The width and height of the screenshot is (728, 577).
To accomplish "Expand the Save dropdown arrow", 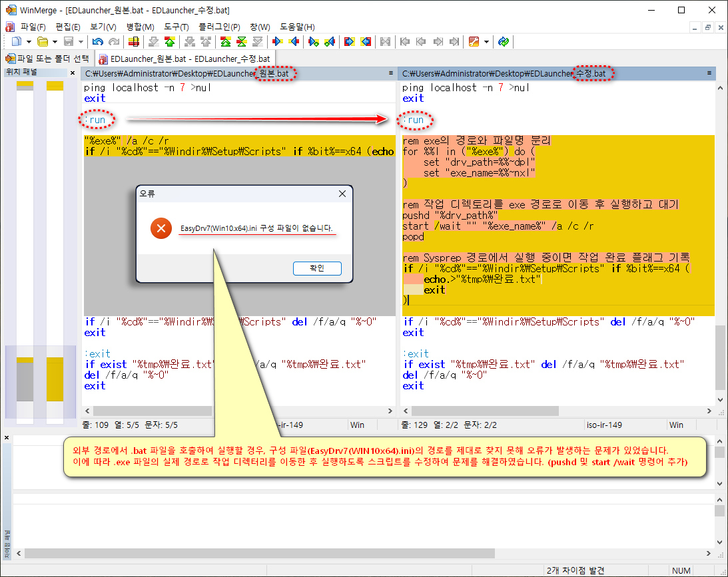I will coord(81,42).
